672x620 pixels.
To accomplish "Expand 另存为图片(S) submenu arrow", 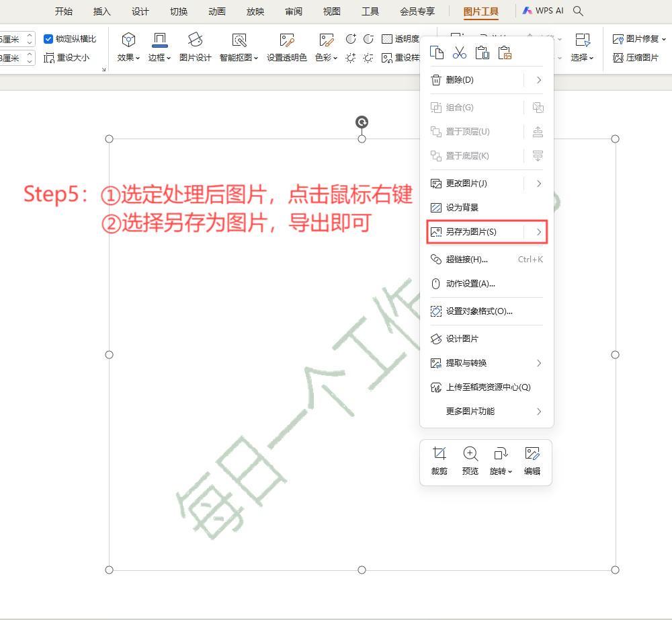I will (x=539, y=232).
